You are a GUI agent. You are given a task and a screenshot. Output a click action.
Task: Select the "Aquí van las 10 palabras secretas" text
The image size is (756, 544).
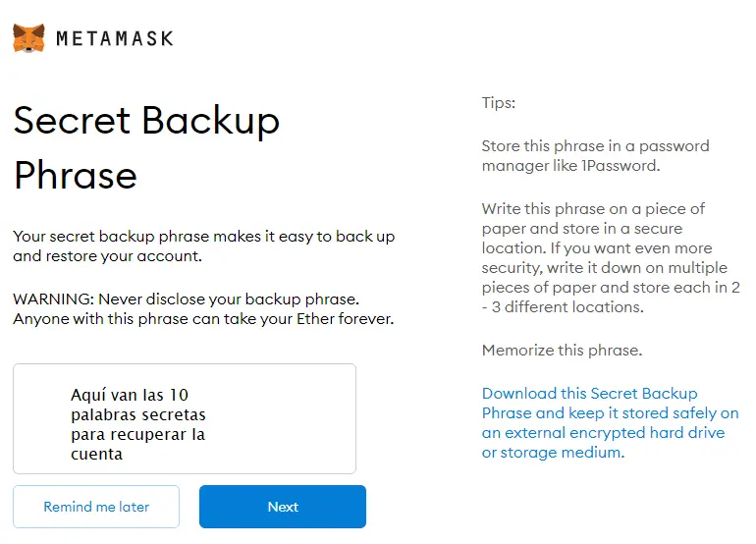point(137,405)
